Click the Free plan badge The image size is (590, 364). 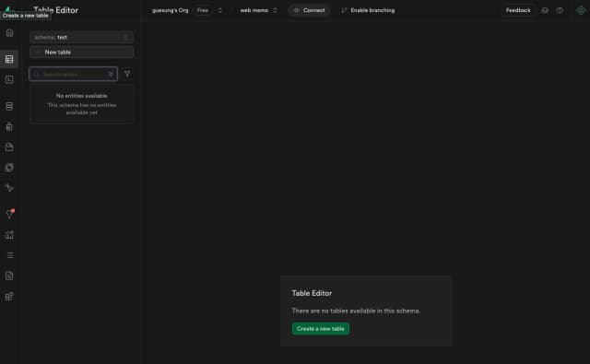point(203,10)
